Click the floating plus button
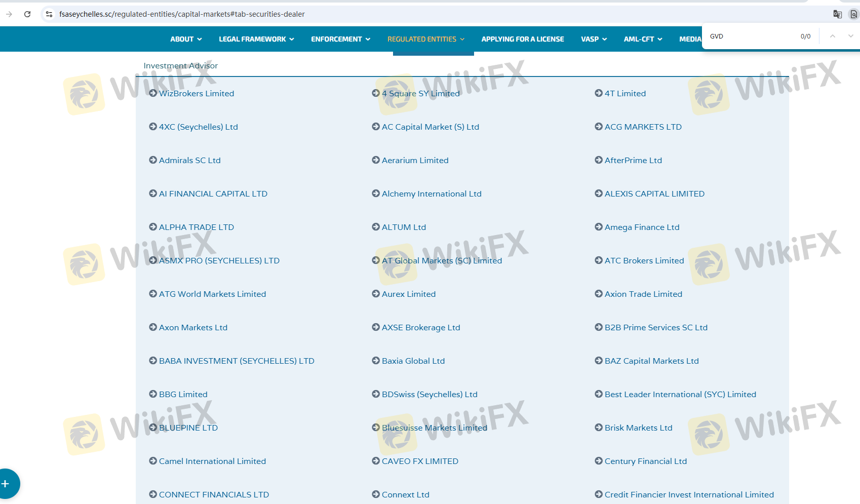 [6, 484]
